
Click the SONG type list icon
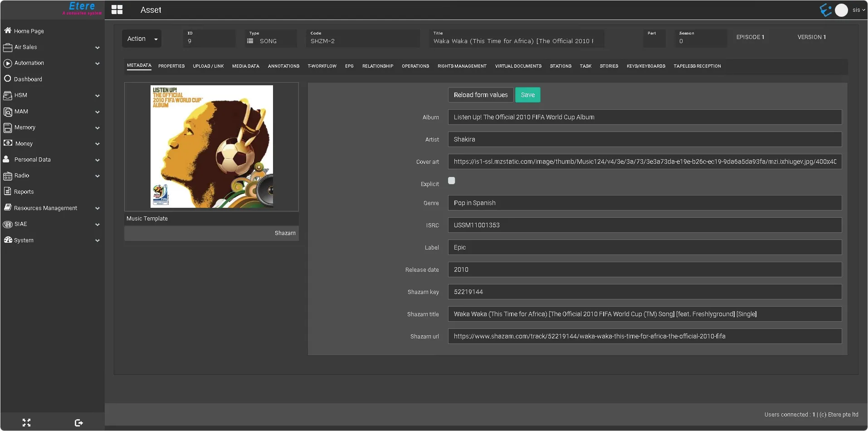point(250,41)
